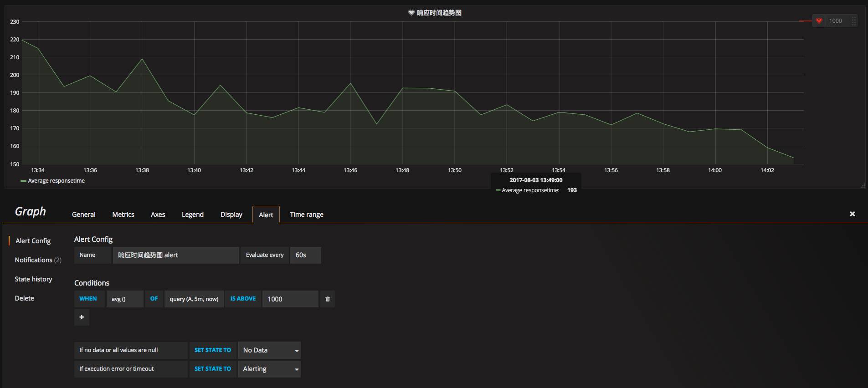Click the heart icon in panel title
The image size is (868, 388).
pos(411,13)
